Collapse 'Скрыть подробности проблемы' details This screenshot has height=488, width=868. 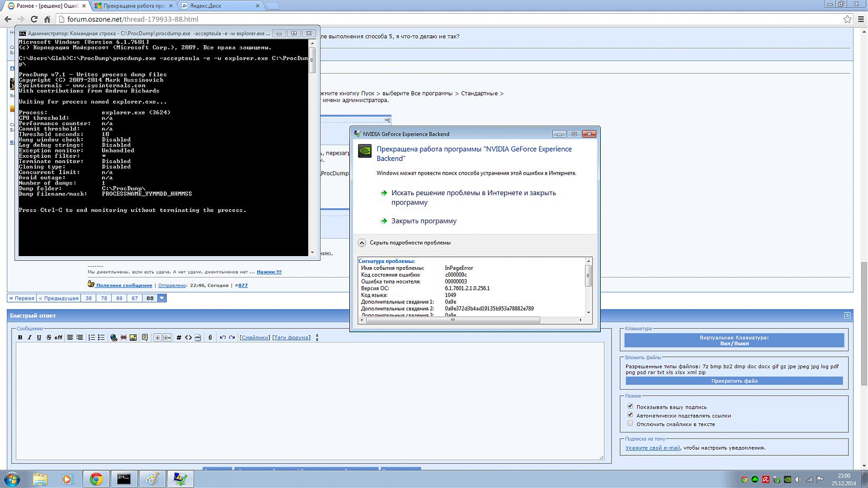362,243
